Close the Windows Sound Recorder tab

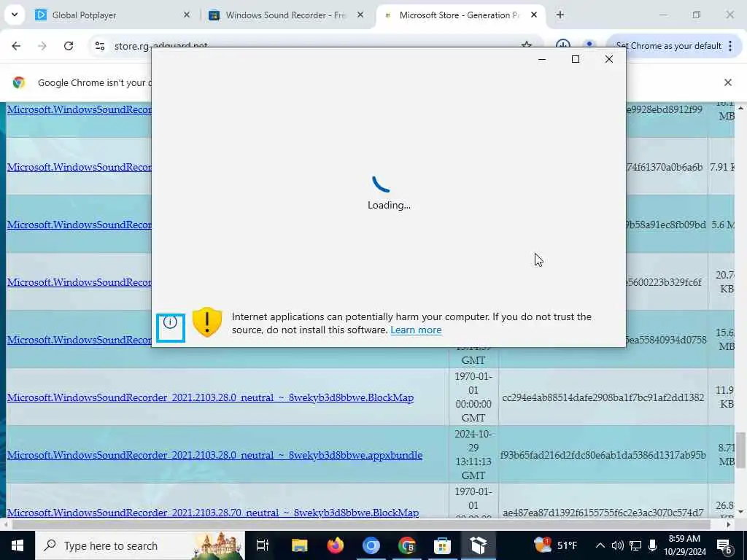[x=360, y=15]
